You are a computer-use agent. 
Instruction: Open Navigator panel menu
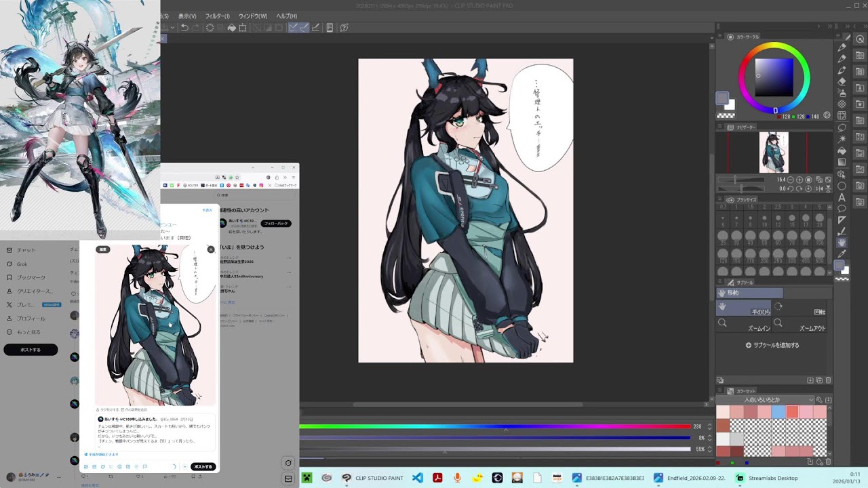point(719,127)
